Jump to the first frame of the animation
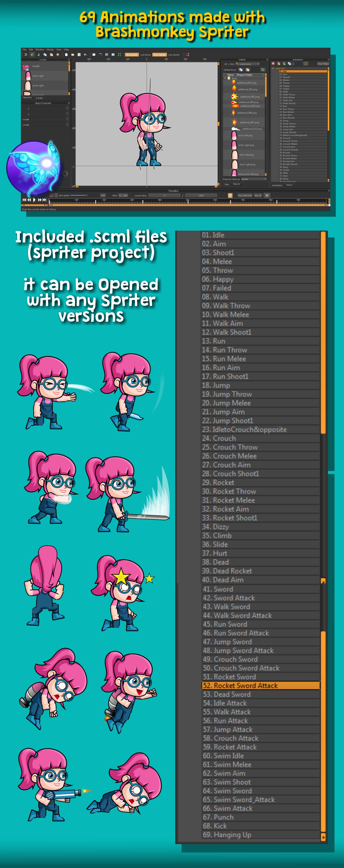Image resolution: width=344 pixels, height=868 pixels. 24,200
